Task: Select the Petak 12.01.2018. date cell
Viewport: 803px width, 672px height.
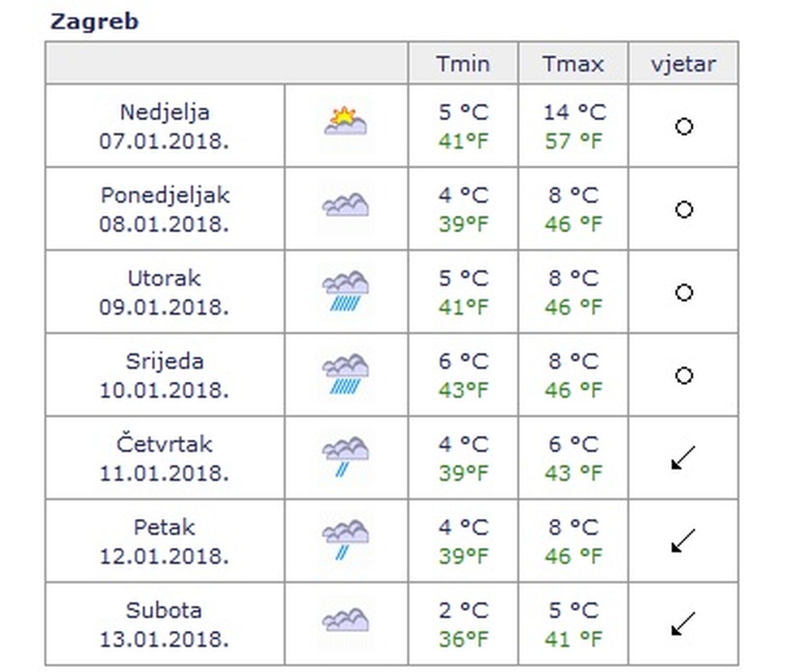Action: (165, 541)
